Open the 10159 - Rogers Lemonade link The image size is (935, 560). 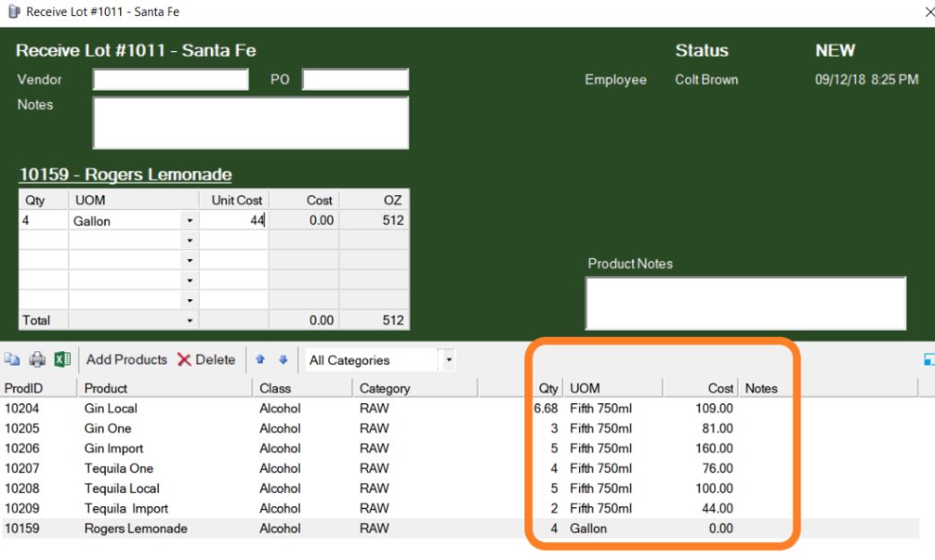point(126,175)
